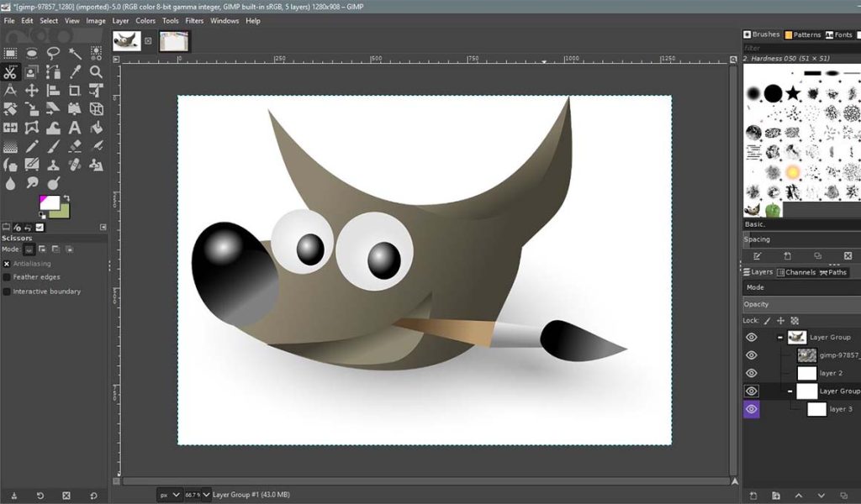
Task: Select the 3D Transform cube tool
Action: click(96, 109)
